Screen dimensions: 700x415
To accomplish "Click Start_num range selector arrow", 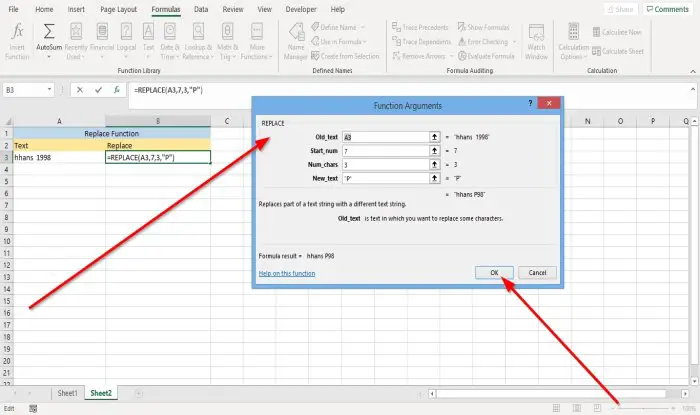I will tap(434, 151).
